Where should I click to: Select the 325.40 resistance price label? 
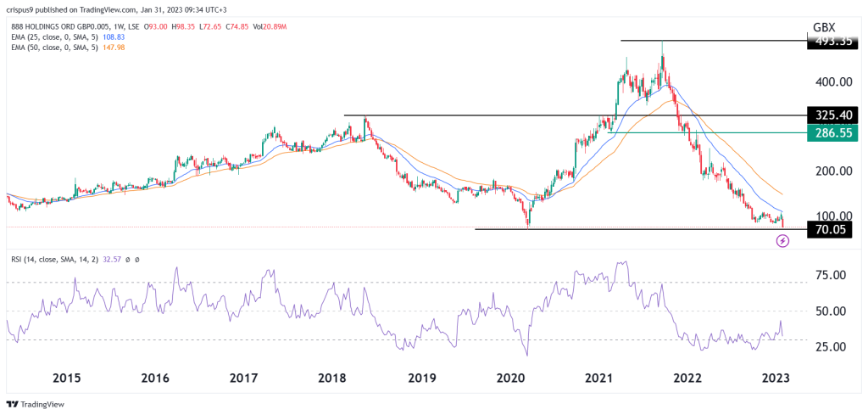click(833, 115)
